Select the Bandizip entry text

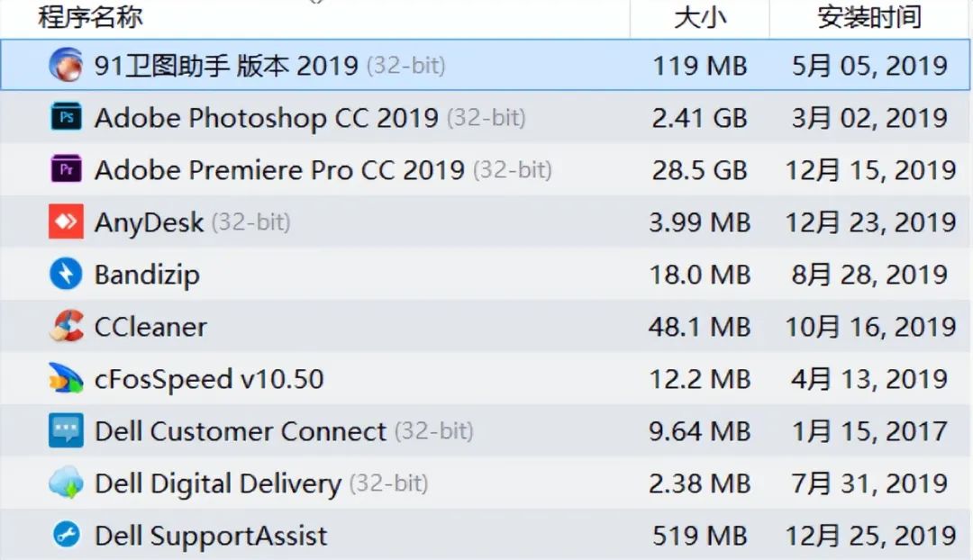click(147, 275)
